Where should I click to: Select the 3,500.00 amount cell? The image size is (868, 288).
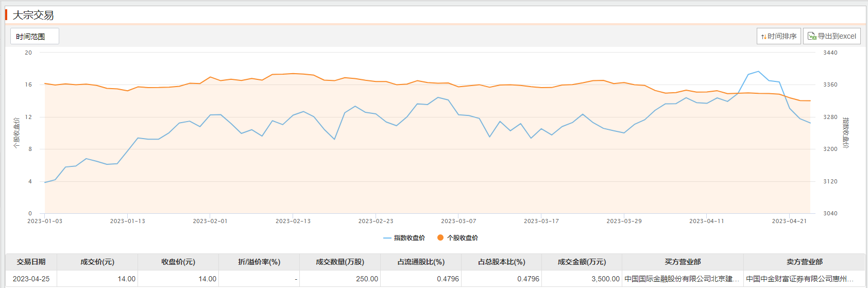click(x=582, y=279)
